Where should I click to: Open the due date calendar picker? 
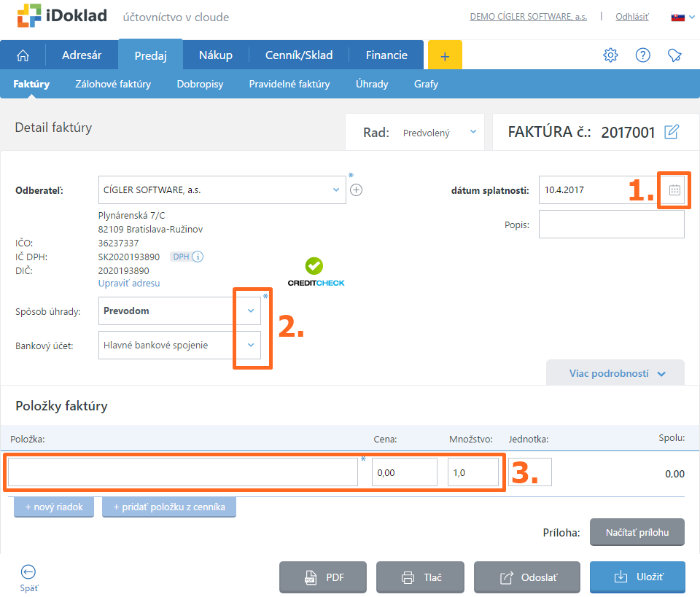(674, 190)
